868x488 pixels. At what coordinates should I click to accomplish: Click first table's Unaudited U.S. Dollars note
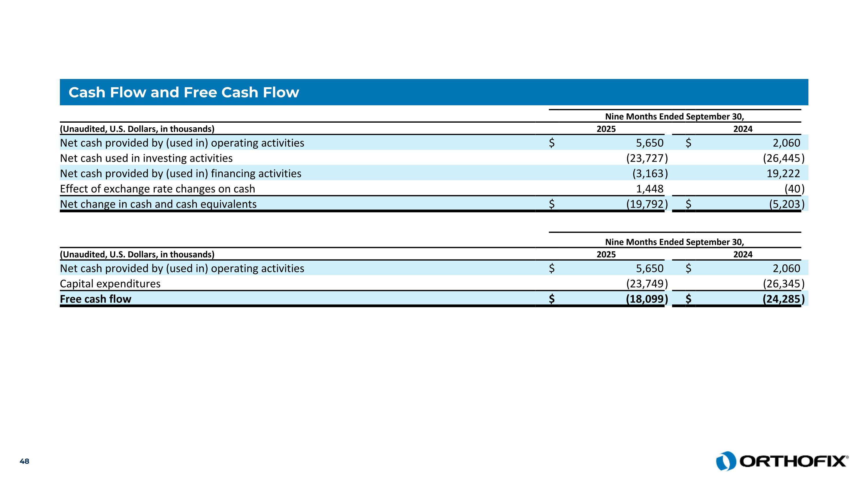tap(137, 129)
